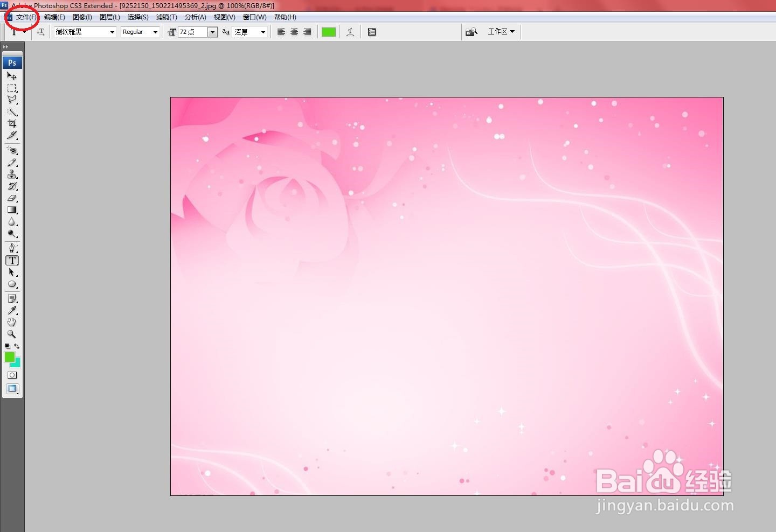The image size is (776, 532).
Task: Select the Hand tool
Action: click(x=12, y=322)
